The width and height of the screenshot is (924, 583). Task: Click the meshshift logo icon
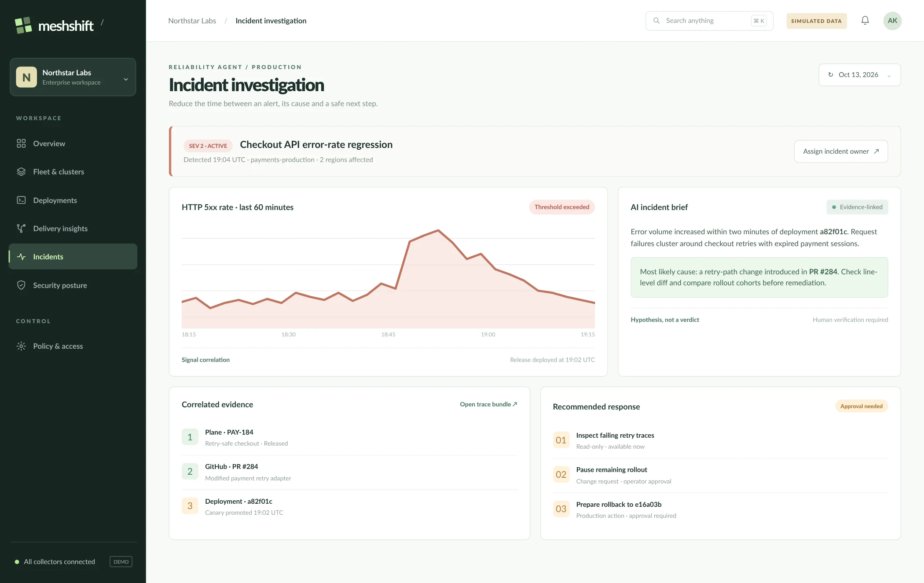click(x=23, y=25)
